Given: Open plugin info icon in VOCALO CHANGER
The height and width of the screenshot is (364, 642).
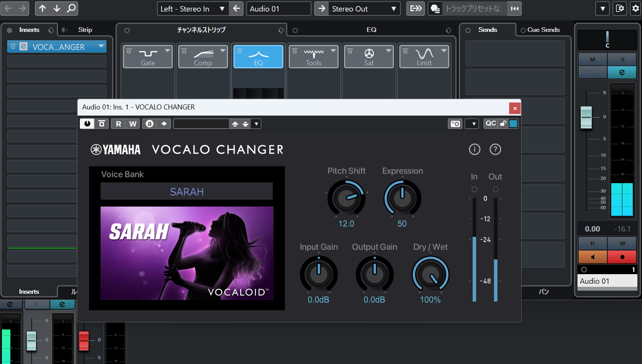Looking at the screenshot, I should click(x=475, y=149).
